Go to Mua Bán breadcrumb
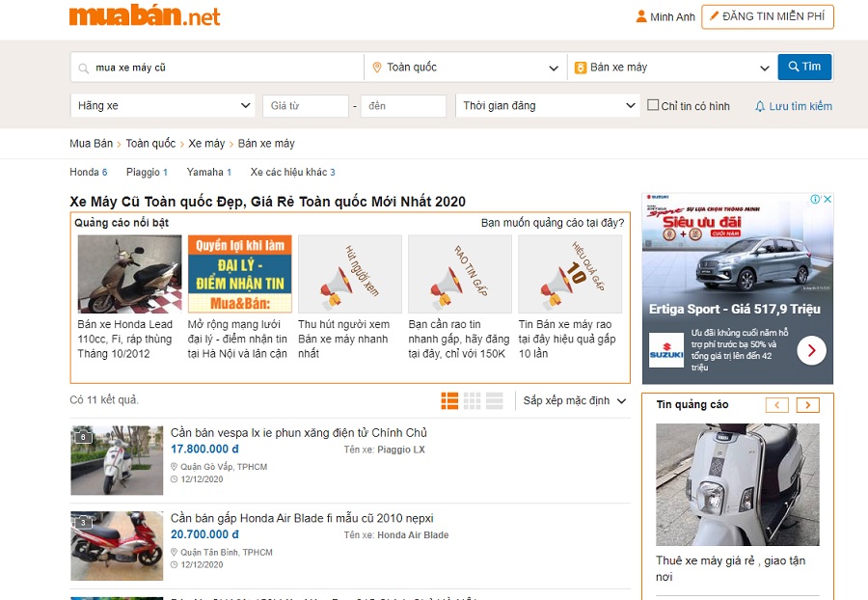This screenshot has width=868, height=600. [x=92, y=144]
